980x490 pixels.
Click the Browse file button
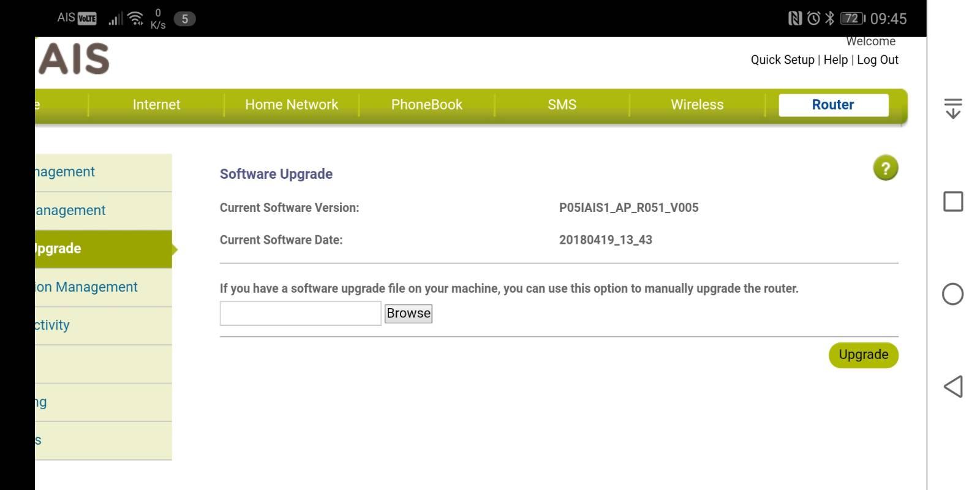409,314
